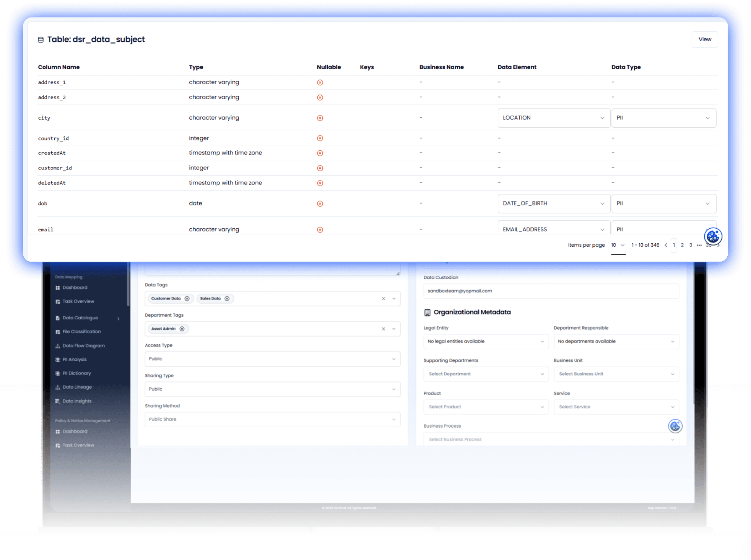Go to page 2 of the table
Viewport: 751px width, 560px height.
pyautogui.click(x=682, y=245)
